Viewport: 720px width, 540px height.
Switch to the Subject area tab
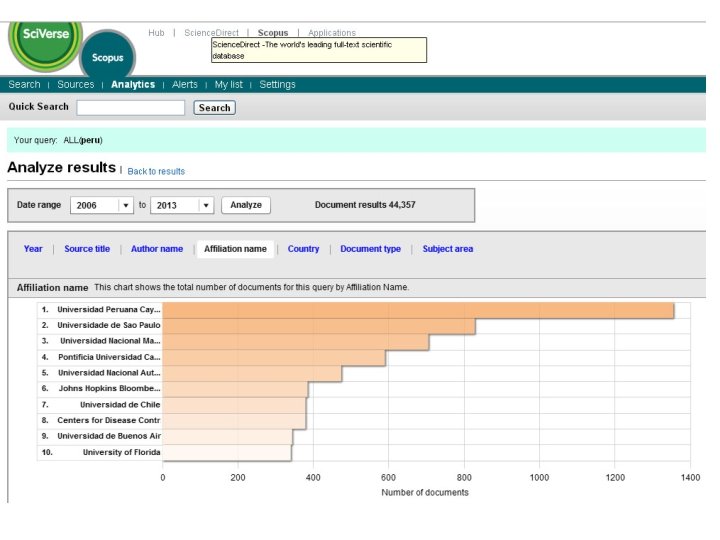pyautogui.click(x=448, y=249)
